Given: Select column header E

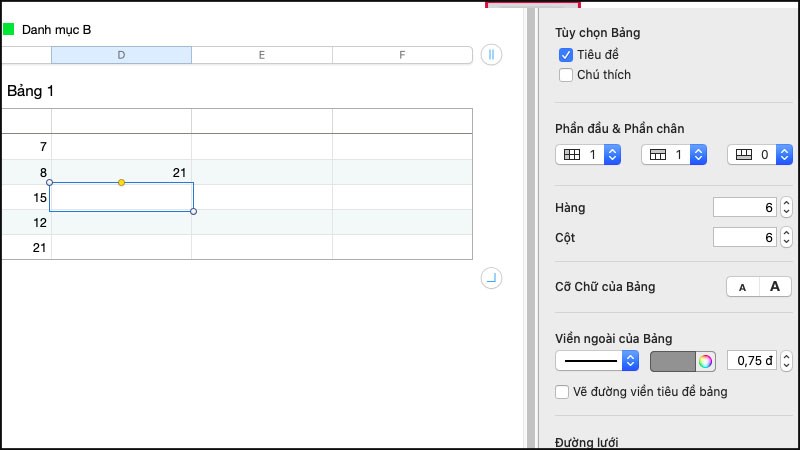Looking at the screenshot, I should pos(261,55).
